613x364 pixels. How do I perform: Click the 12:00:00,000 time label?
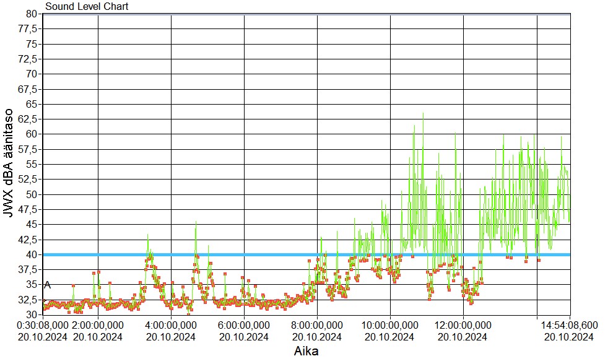pos(463,324)
